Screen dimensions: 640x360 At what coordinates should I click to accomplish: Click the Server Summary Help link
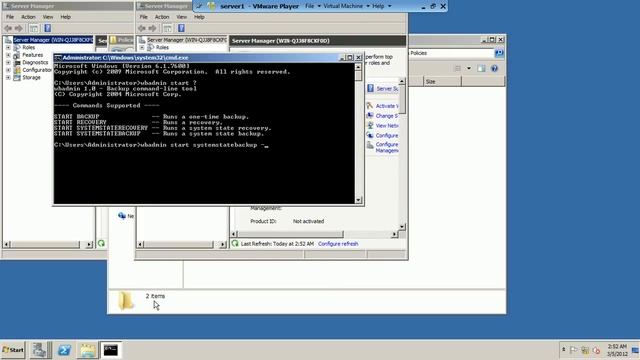point(387,89)
